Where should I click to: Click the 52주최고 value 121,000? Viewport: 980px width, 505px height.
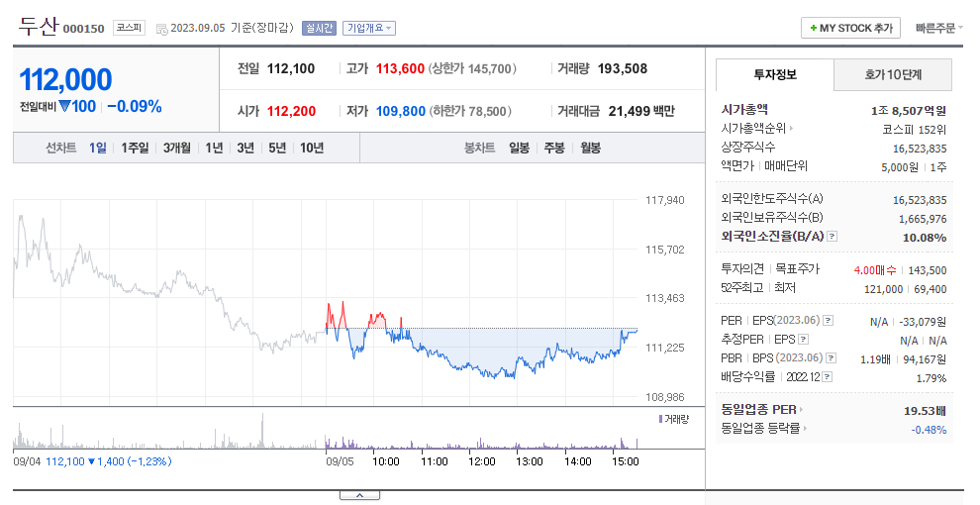click(x=884, y=289)
